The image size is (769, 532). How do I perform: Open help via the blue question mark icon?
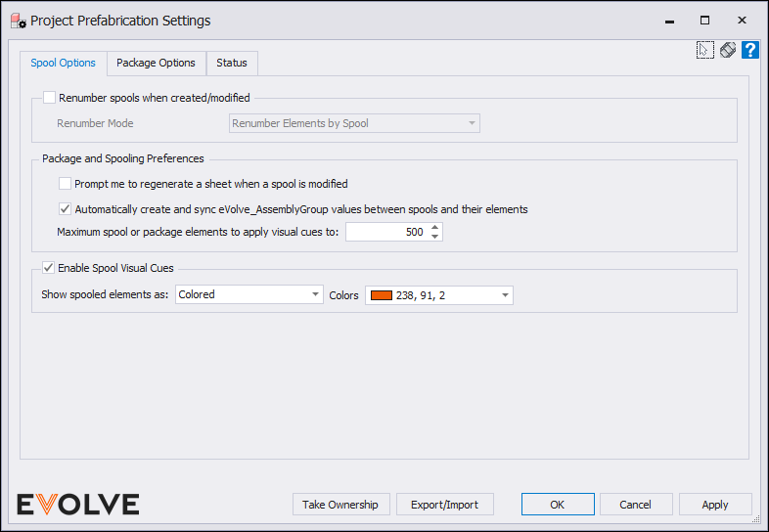pos(749,50)
